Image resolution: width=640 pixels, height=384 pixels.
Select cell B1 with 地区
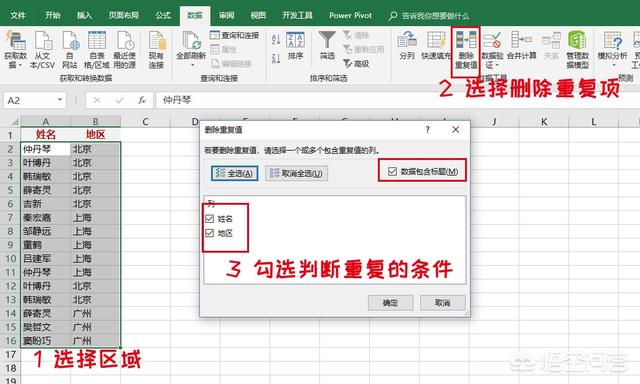(x=96, y=135)
